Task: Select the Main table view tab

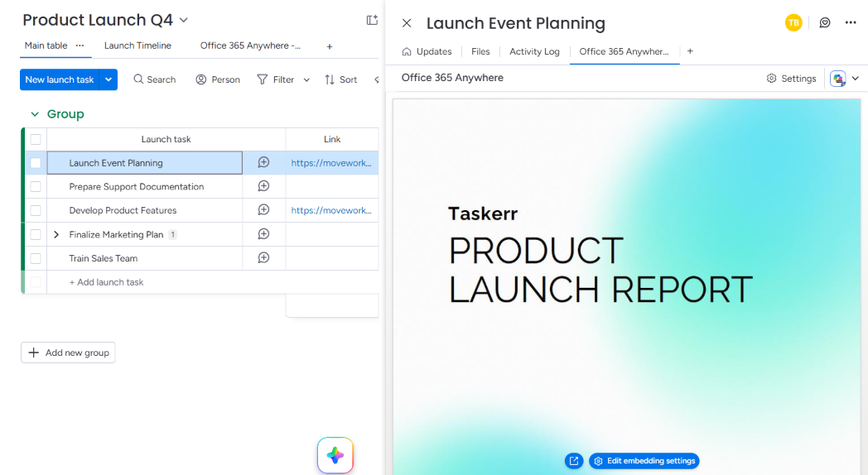Action: click(46, 46)
